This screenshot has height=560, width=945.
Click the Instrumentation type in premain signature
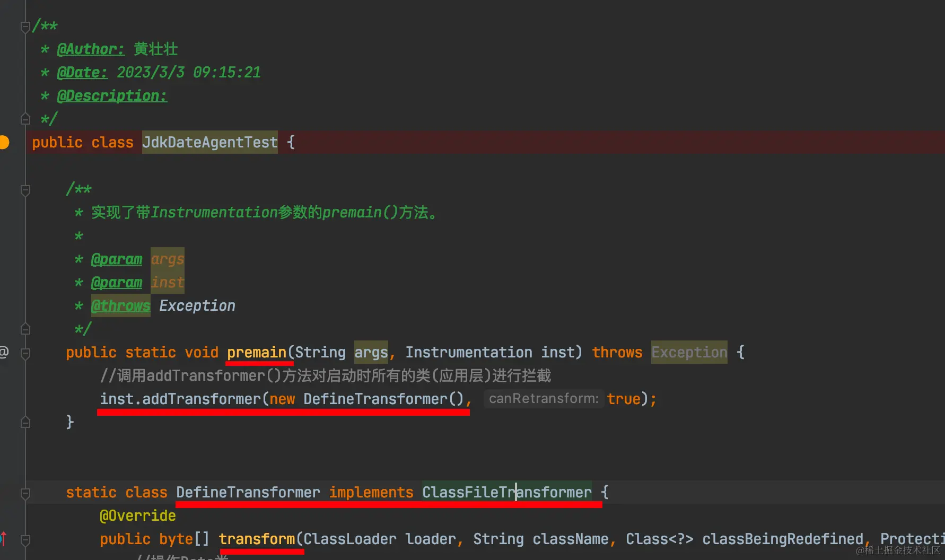coord(469,352)
